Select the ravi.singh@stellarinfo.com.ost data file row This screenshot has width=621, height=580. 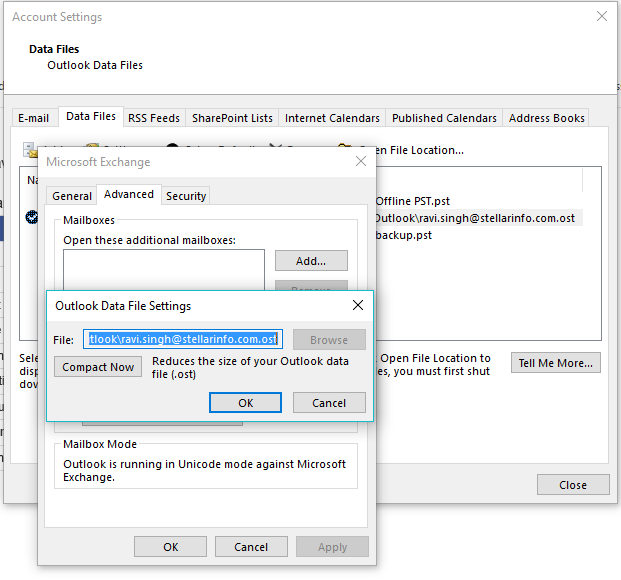478,218
